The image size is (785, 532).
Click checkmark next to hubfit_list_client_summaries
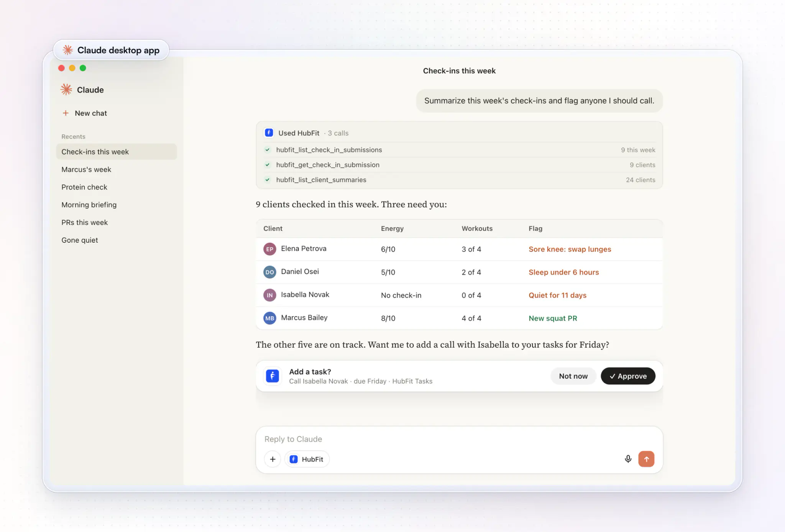point(268,180)
